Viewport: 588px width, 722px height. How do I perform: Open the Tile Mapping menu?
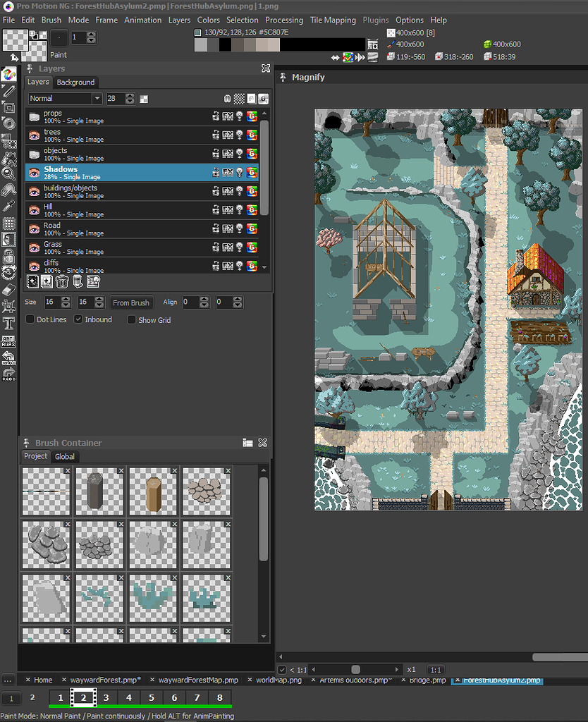point(333,20)
